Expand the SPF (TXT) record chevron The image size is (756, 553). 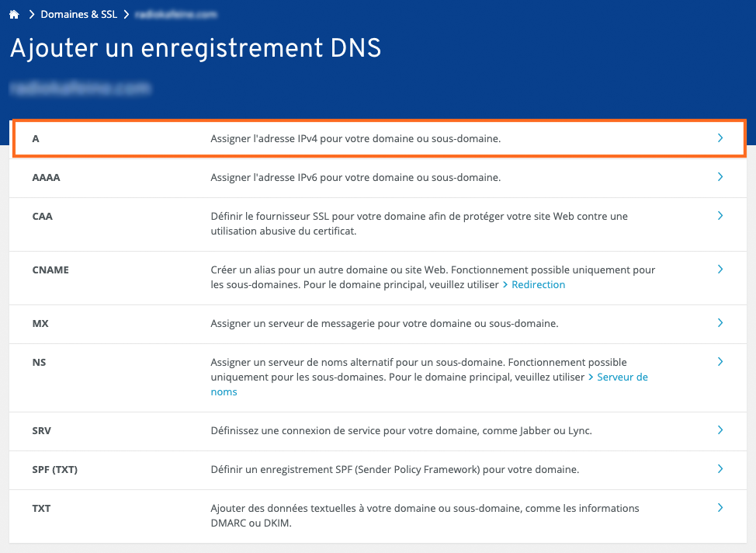(720, 469)
